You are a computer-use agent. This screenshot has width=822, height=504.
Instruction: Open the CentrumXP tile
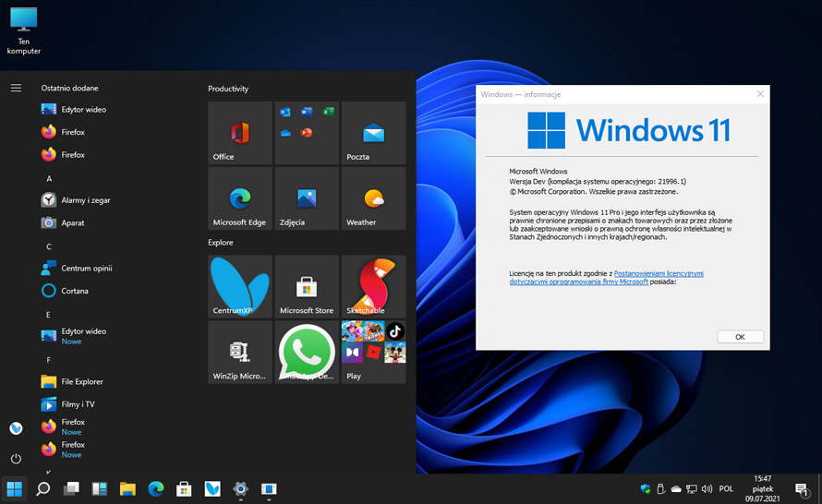pos(240,286)
